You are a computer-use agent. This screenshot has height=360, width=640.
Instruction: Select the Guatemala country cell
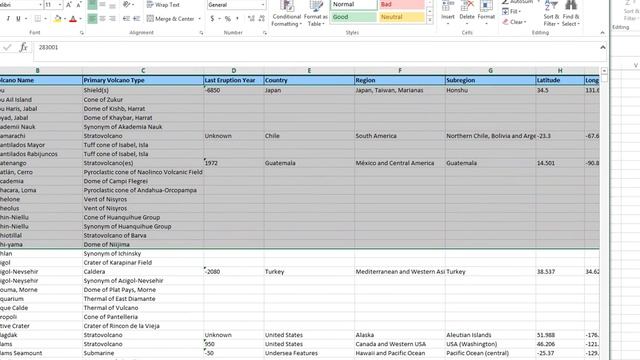tap(309, 163)
